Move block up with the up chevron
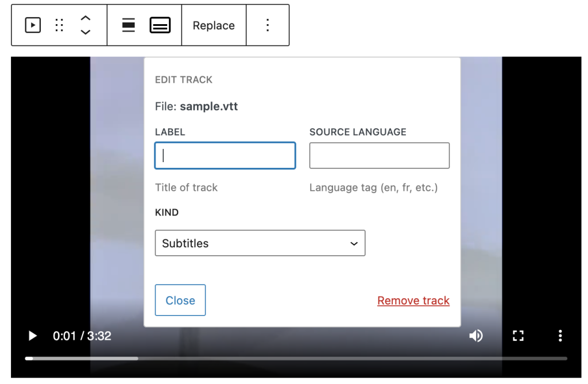Image resolution: width=588 pixels, height=384 pixels. [86, 18]
